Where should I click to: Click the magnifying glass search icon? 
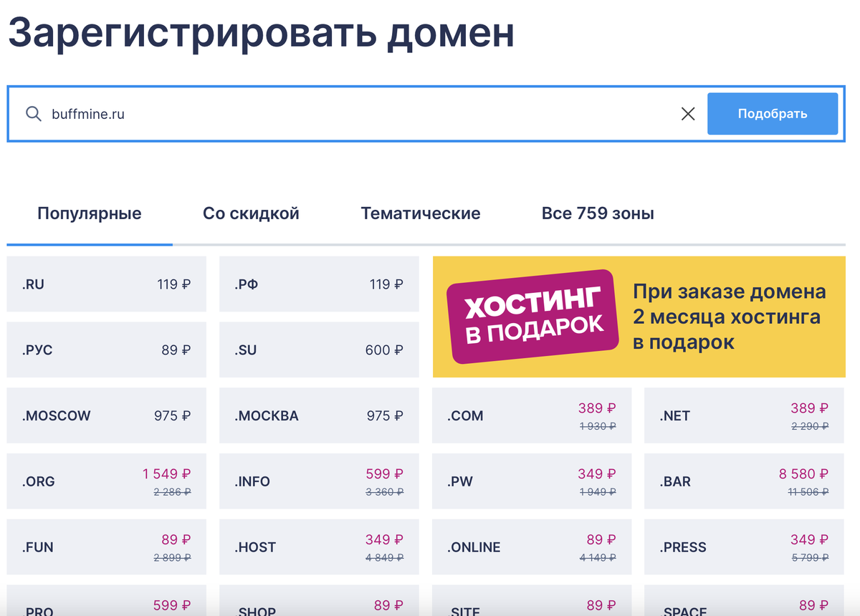click(33, 113)
